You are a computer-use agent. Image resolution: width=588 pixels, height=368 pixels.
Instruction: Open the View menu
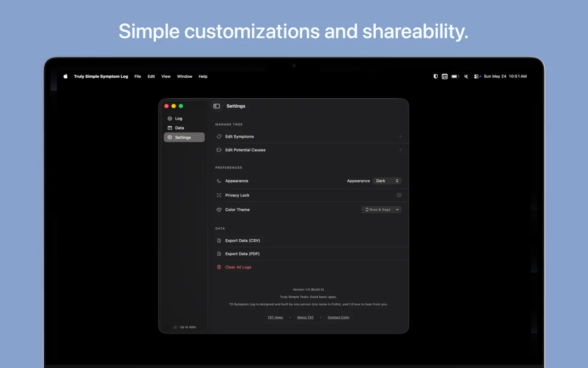pos(166,76)
